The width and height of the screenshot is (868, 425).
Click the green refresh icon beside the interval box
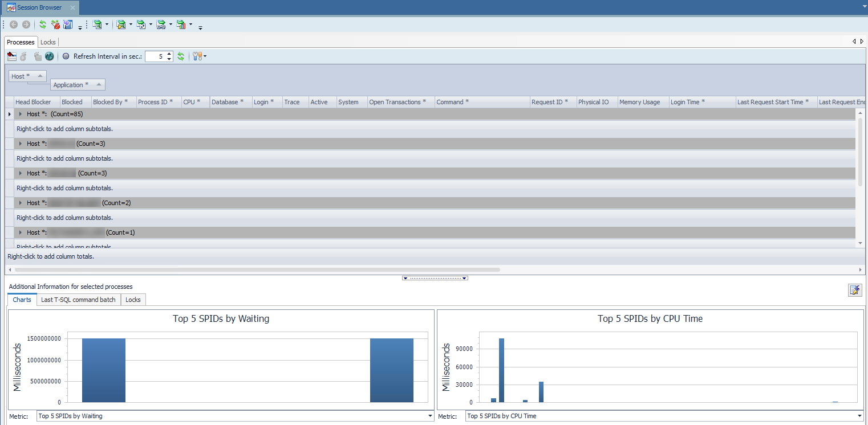[181, 56]
